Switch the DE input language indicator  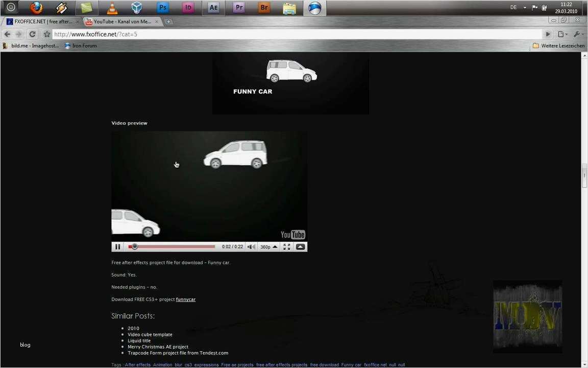[513, 7]
